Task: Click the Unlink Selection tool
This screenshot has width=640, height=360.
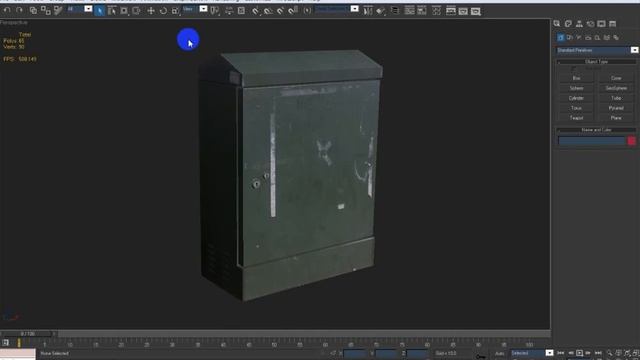Action: click(46, 11)
